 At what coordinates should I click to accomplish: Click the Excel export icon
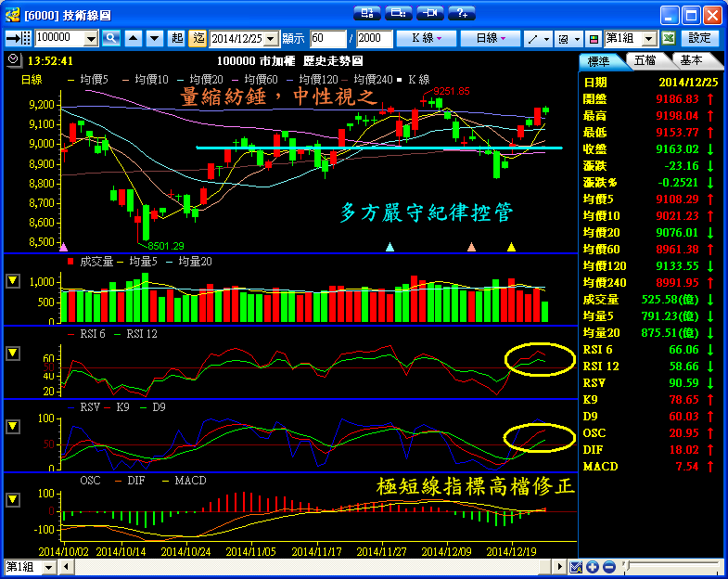(x=669, y=38)
